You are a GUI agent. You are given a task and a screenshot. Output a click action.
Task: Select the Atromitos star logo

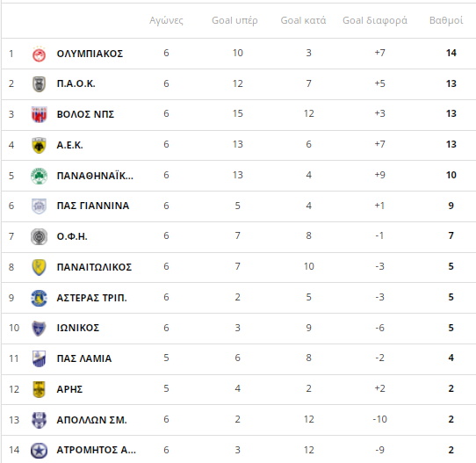pyautogui.click(x=39, y=450)
